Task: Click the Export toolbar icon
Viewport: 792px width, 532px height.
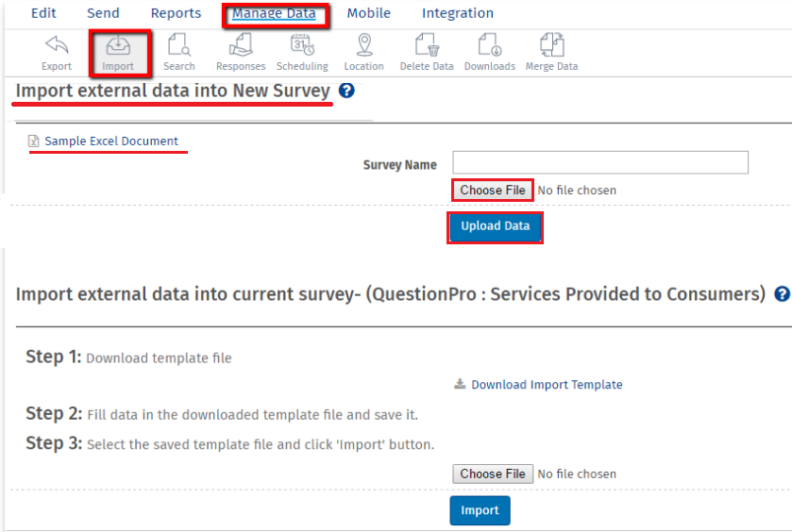Action: [x=57, y=53]
